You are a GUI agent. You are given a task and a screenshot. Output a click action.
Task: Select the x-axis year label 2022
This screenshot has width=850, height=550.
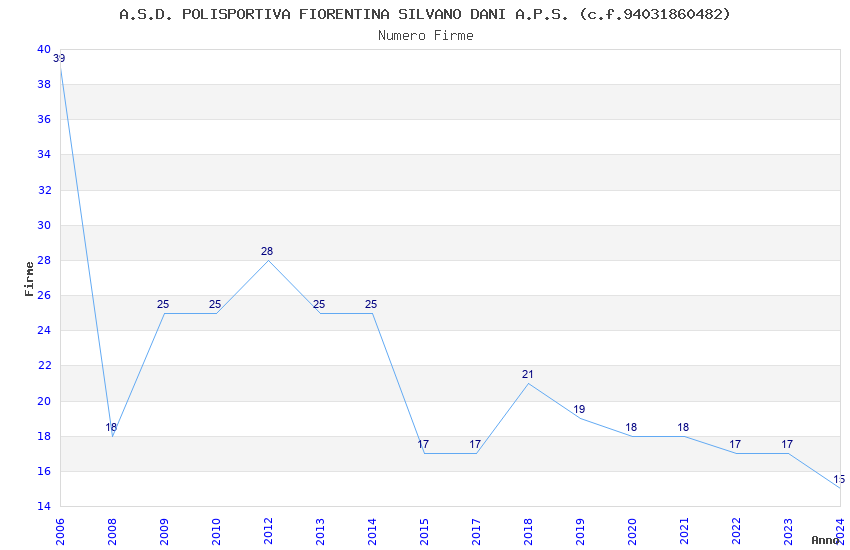tap(737, 532)
